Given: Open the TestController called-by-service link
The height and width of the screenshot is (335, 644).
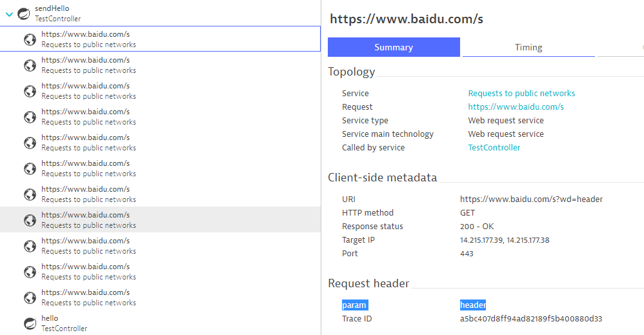Looking at the screenshot, I should [494, 148].
